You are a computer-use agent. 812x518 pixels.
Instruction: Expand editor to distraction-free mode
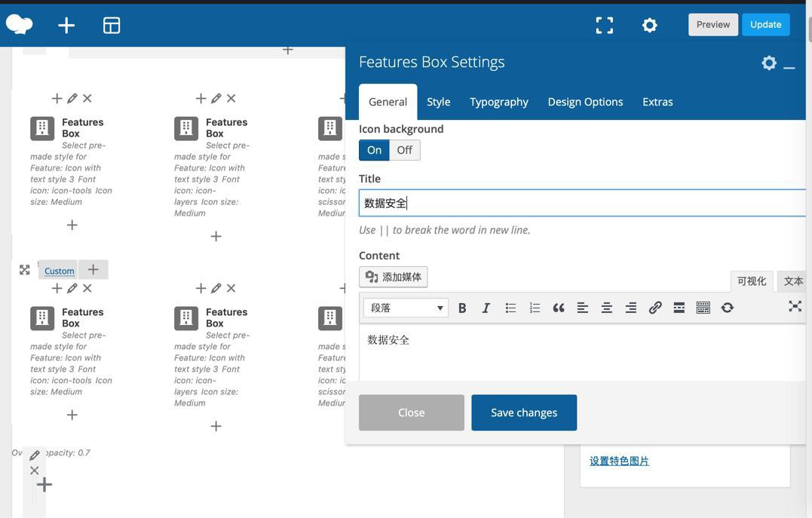(x=795, y=306)
